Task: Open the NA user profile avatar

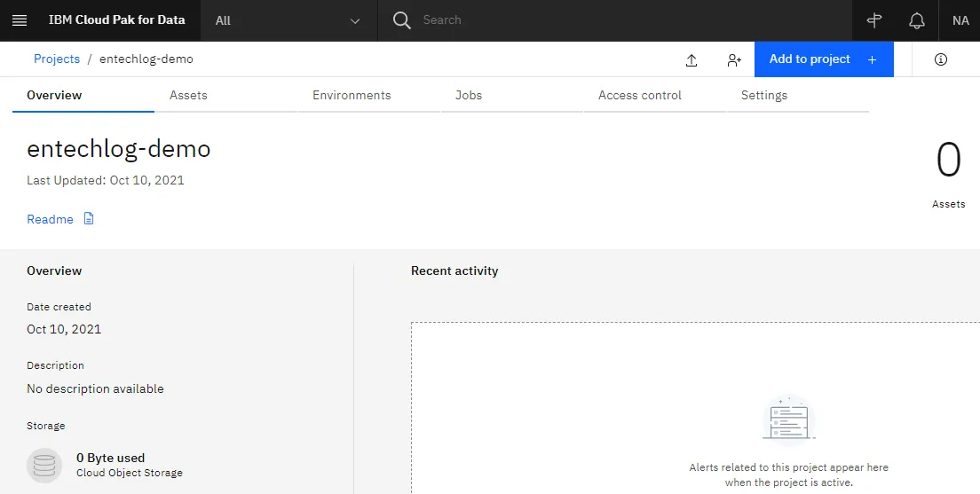Action: tap(960, 20)
